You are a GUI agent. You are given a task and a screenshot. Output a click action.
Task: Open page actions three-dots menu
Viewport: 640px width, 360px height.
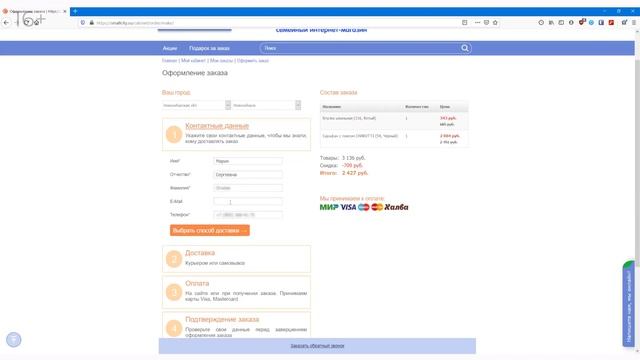tap(478, 23)
